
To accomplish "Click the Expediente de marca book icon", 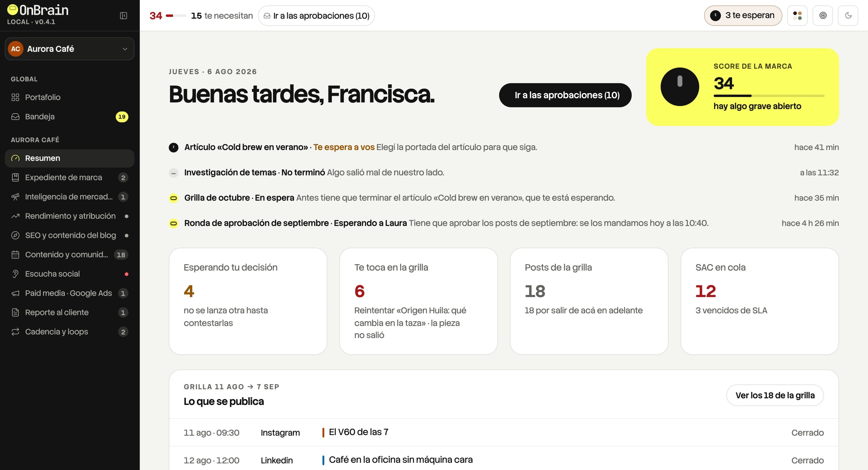I will pyautogui.click(x=15, y=177).
